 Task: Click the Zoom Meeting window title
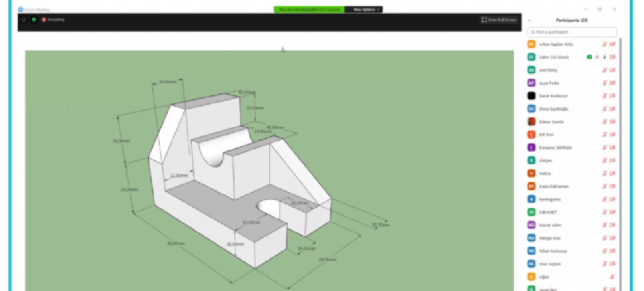point(37,9)
